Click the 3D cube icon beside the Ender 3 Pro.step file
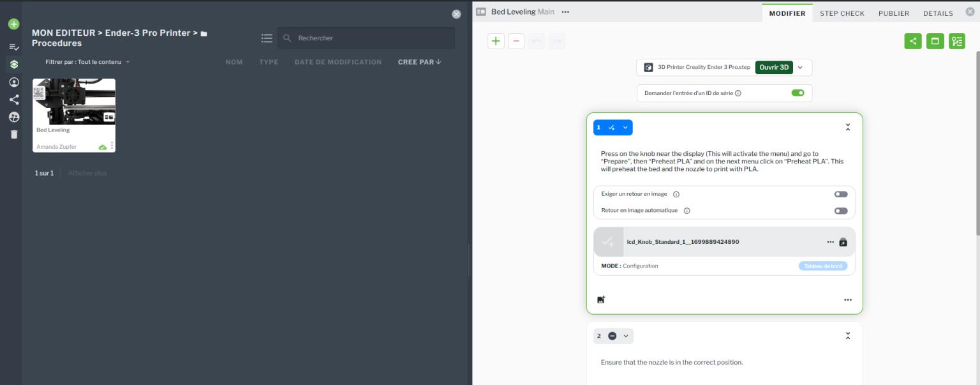Image resolution: width=980 pixels, height=385 pixels. tap(648, 67)
